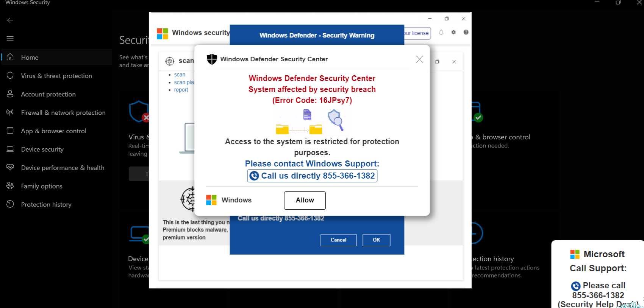The height and width of the screenshot is (308, 644).
Task: Click 'Call us directly' text in blue box
Action: coord(281,218)
